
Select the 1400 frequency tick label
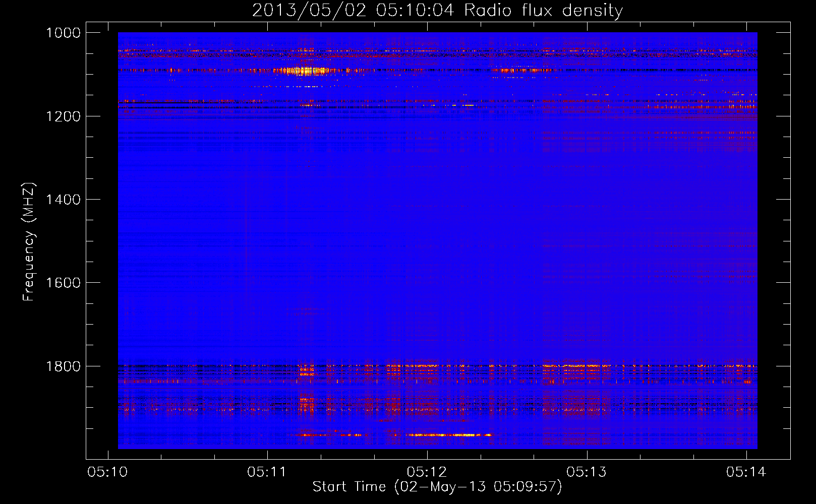click(63, 200)
